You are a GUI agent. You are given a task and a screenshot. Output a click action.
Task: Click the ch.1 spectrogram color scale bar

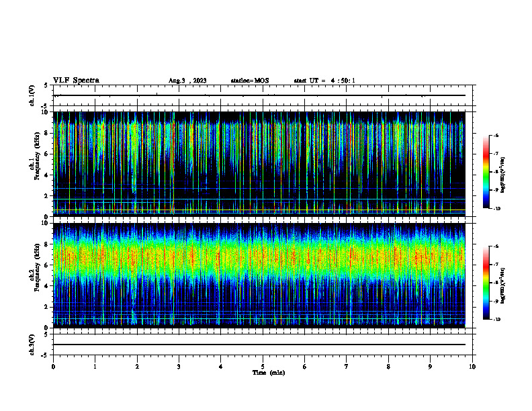(x=486, y=172)
